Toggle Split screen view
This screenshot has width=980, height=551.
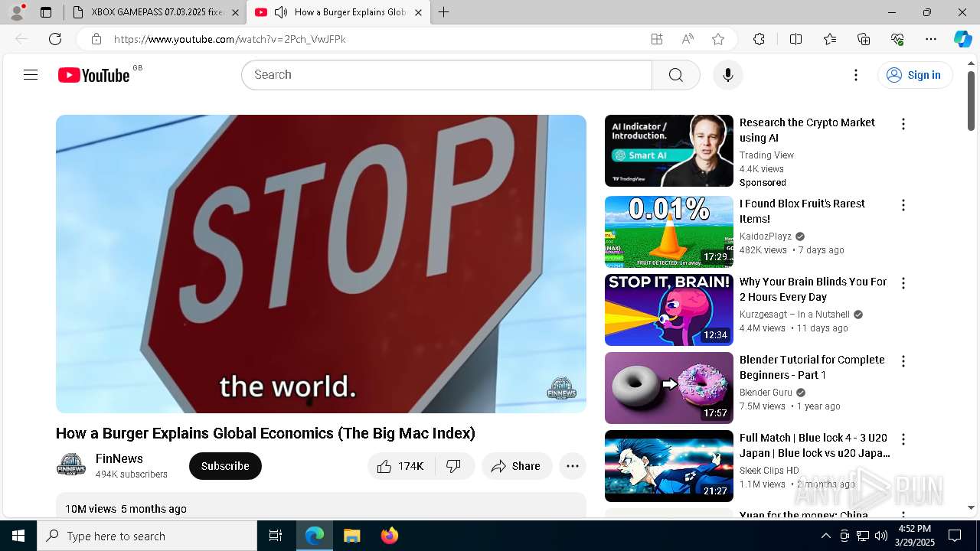click(x=795, y=39)
